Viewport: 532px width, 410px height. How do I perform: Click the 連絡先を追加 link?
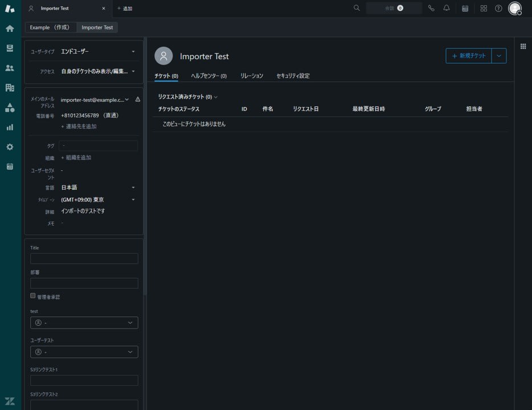[79, 126]
